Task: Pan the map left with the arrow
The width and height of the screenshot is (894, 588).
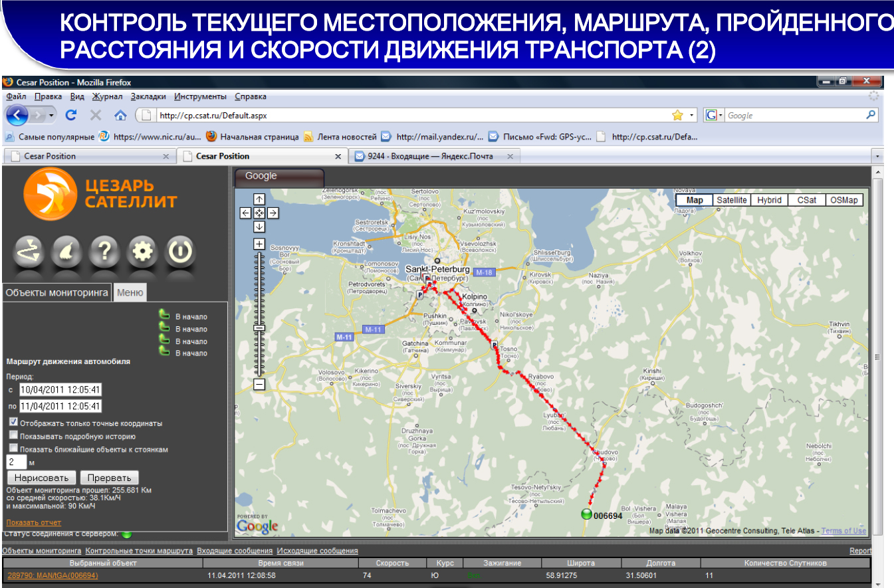Action: (246, 213)
